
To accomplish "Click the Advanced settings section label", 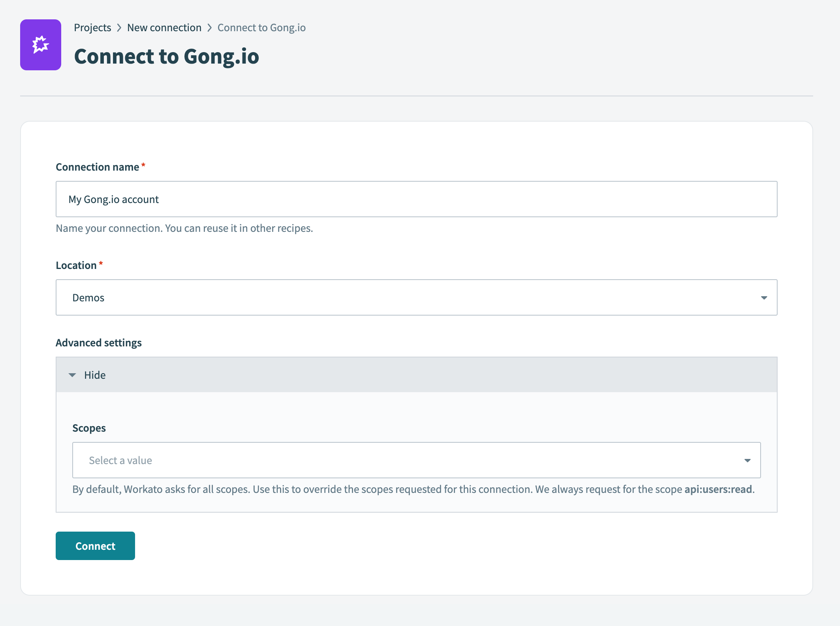I will pos(98,343).
